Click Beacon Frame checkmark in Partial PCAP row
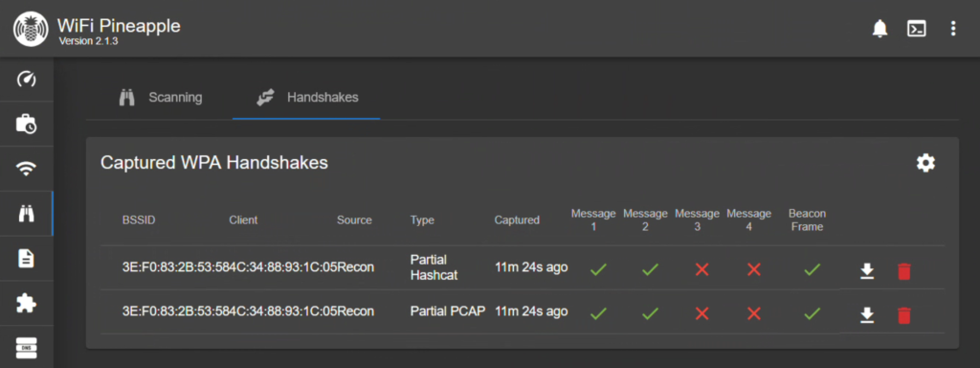980x368 pixels. click(812, 313)
